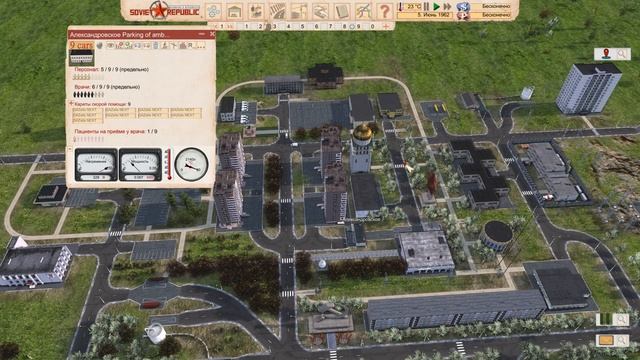Click the trash bin icon in the parking panel toolbar
The width and height of the screenshot is (640, 360).
pyautogui.click(x=156, y=46)
